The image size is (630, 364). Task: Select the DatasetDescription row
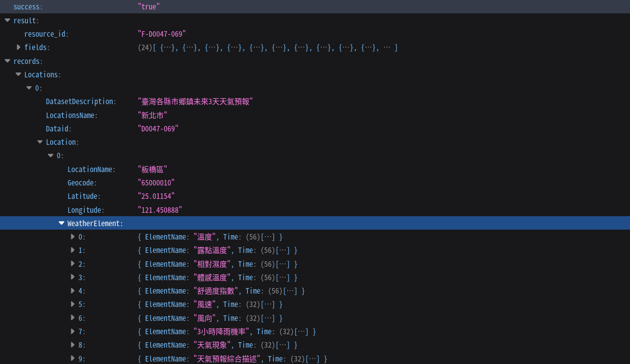click(x=315, y=101)
